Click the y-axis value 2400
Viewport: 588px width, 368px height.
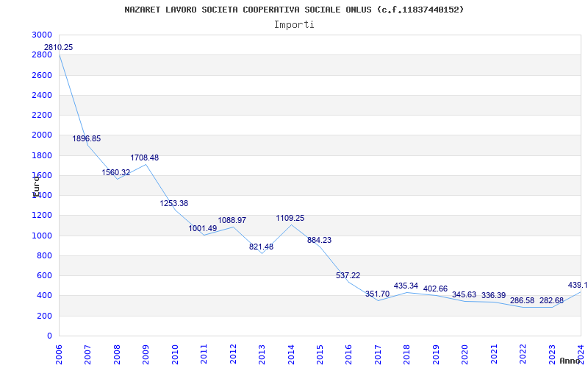[42, 95]
